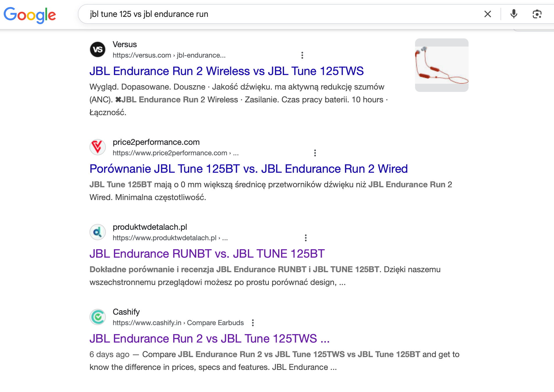The height and width of the screenshot is (392, 554).
Task: Clear the search query with X
Action: click(487, 14)
